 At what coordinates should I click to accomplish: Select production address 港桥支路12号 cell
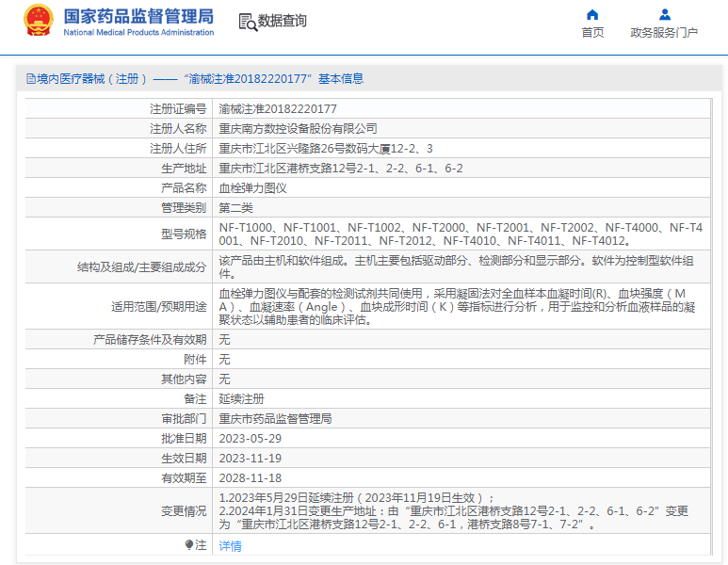341,169
